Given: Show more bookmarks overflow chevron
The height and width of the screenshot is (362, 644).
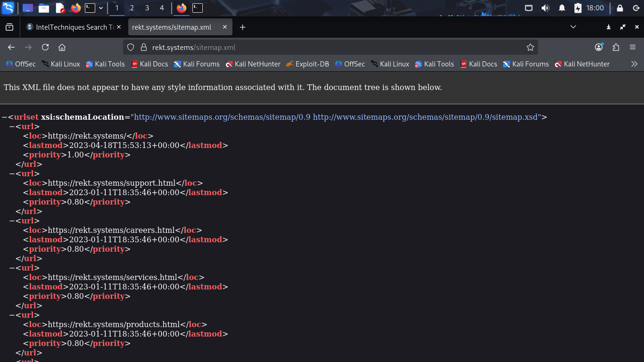Looking at the screenshot, I should (x=634, y=64).
